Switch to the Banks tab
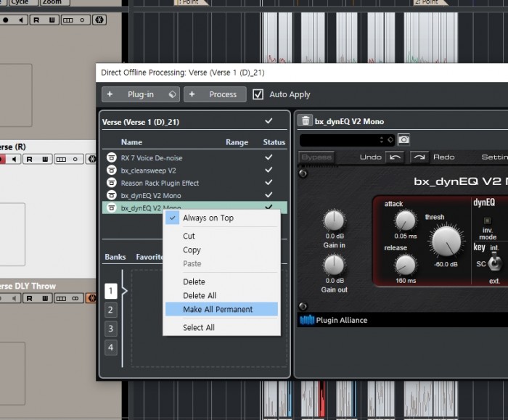 click(115, 257)
